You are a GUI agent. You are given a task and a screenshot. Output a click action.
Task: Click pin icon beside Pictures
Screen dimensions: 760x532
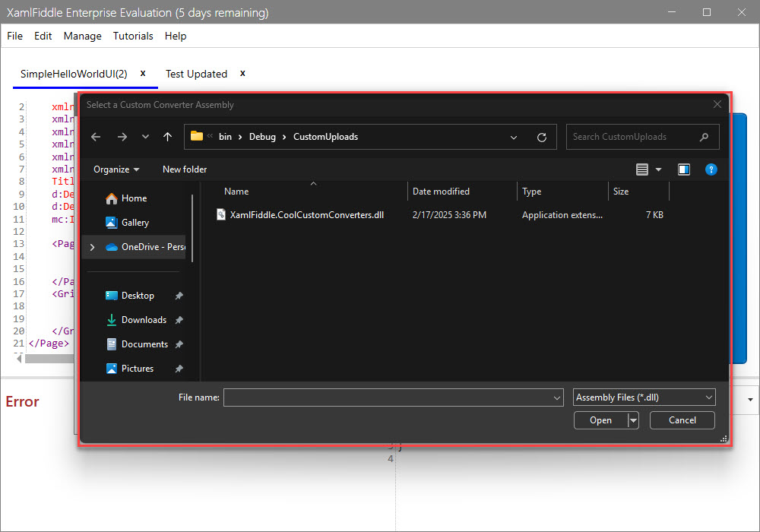179,369
